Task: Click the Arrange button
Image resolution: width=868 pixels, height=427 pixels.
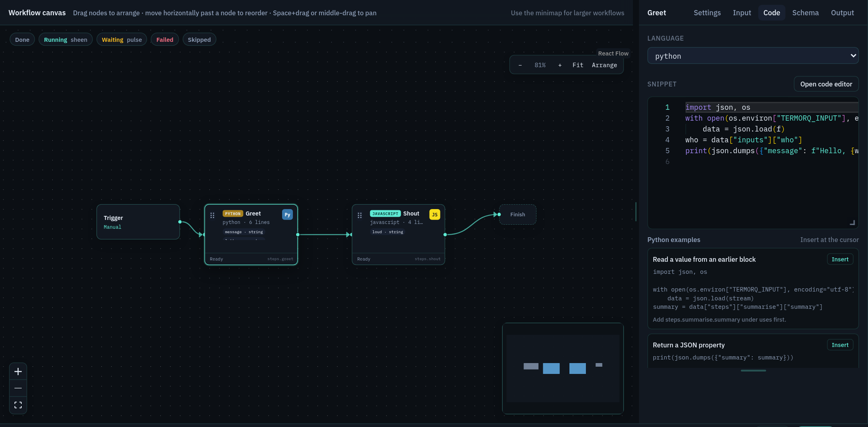Action: coord(604,65)
